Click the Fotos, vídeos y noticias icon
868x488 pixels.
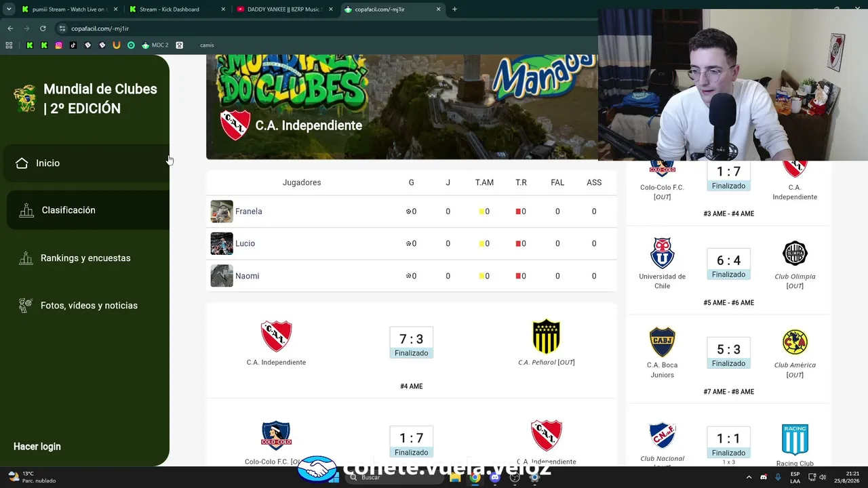point(26,306)
